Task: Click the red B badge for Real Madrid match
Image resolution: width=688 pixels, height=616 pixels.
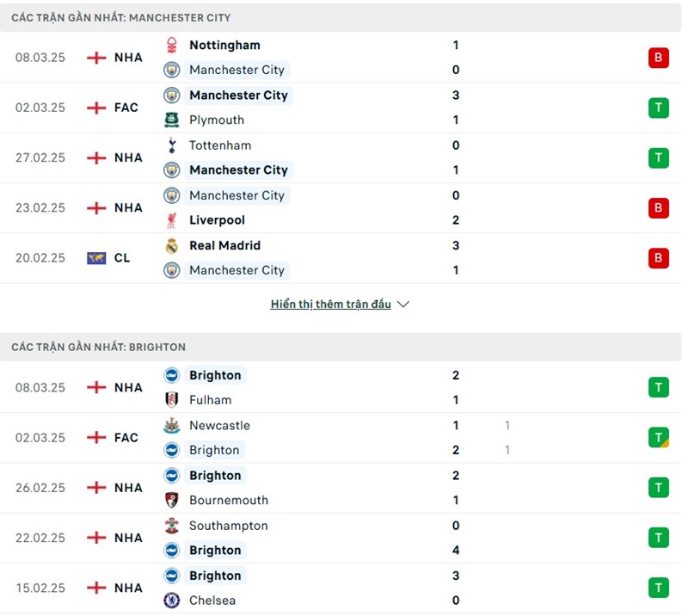Action: point(658,258)
